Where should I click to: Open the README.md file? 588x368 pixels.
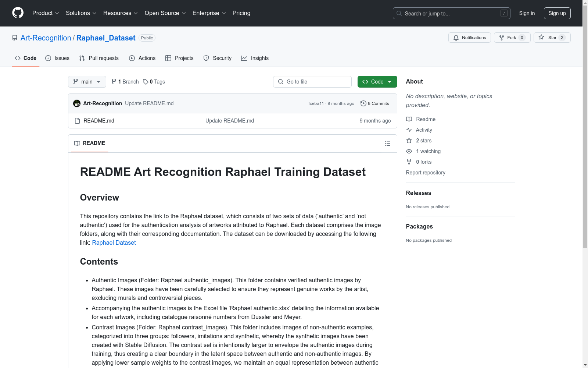click(99, 121)
